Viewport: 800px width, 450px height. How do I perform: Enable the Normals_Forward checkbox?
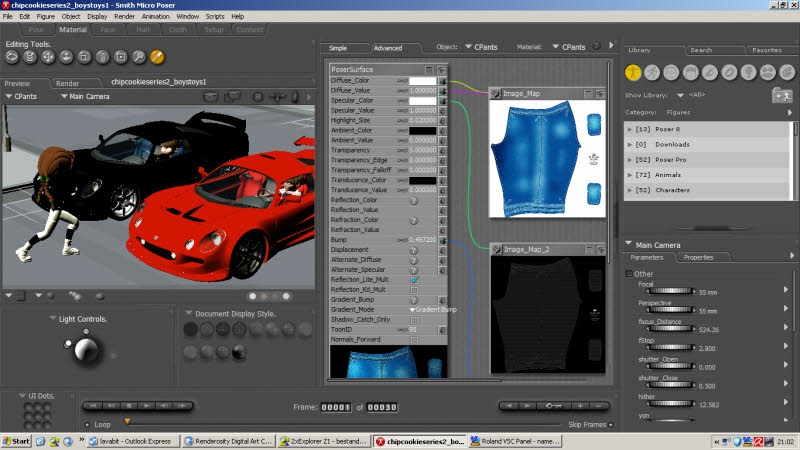414,339
